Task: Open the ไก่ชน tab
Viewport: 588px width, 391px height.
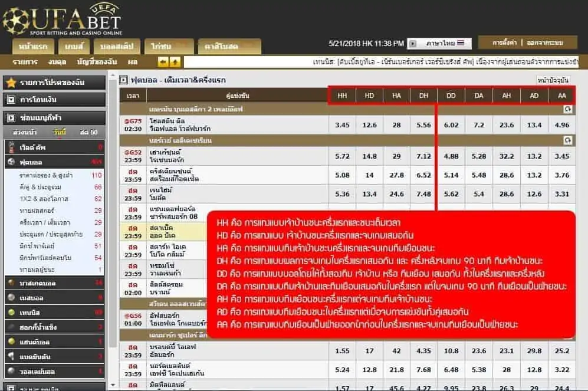Action: (x=169, y=47)
